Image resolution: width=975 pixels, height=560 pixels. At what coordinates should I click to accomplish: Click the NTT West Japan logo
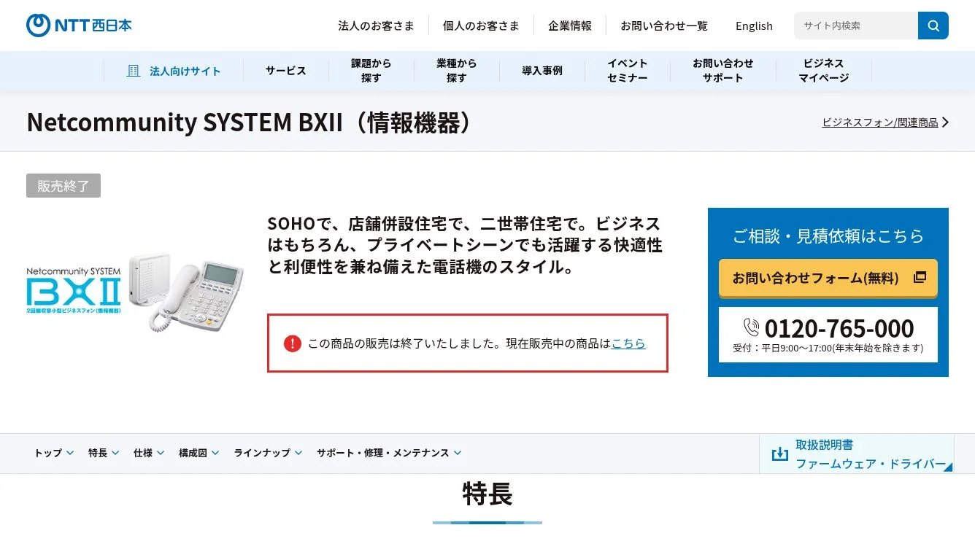coord(79,26)
